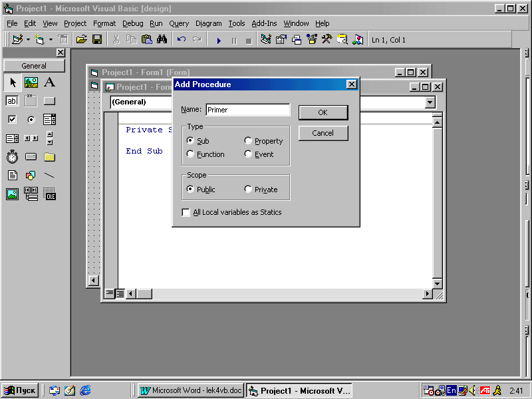
Task: Close the toolbox panel
Action: pyautogui.click(x=61, y=53)
